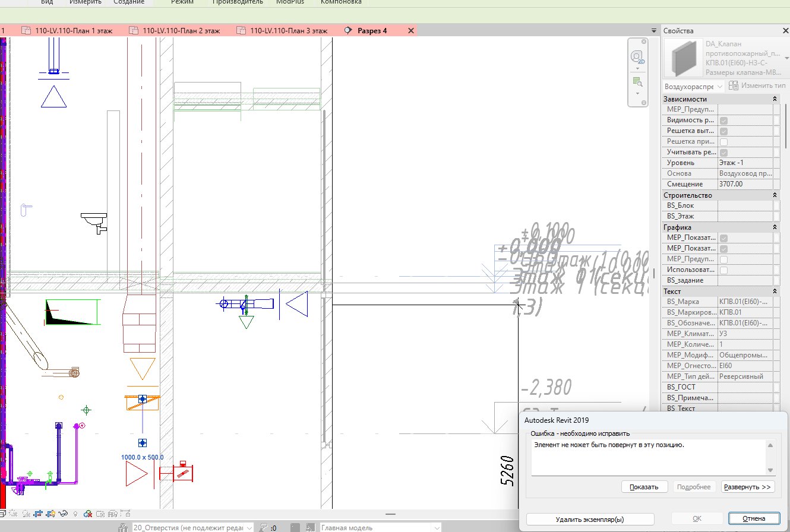This screenshot has width=790, height=532.
Task: Open the Воздухораспре category filter dropdown
Action: click(693, 86)
